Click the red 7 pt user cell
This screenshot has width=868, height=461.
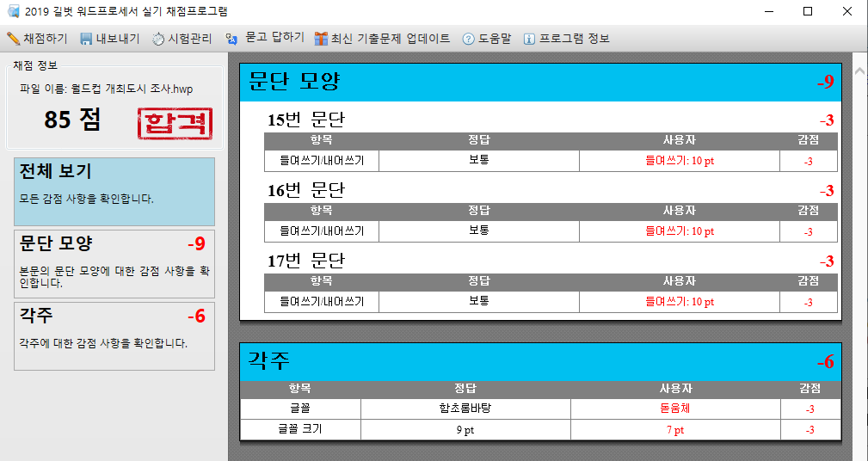click(x=675, y=430)
